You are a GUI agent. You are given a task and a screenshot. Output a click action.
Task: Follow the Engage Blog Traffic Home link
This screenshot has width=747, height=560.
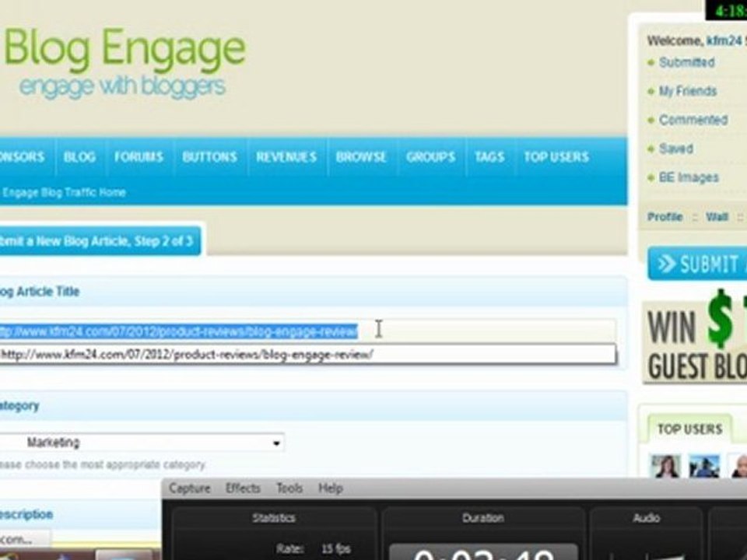coord(64,192)
